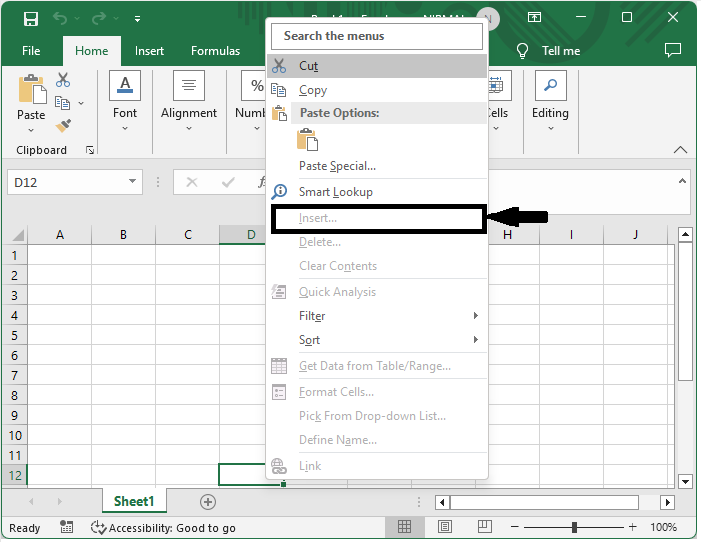The height and width of the screenshot is (542, 701).
Task: Switch to Page Layout view icon
Action: [444, 527]
